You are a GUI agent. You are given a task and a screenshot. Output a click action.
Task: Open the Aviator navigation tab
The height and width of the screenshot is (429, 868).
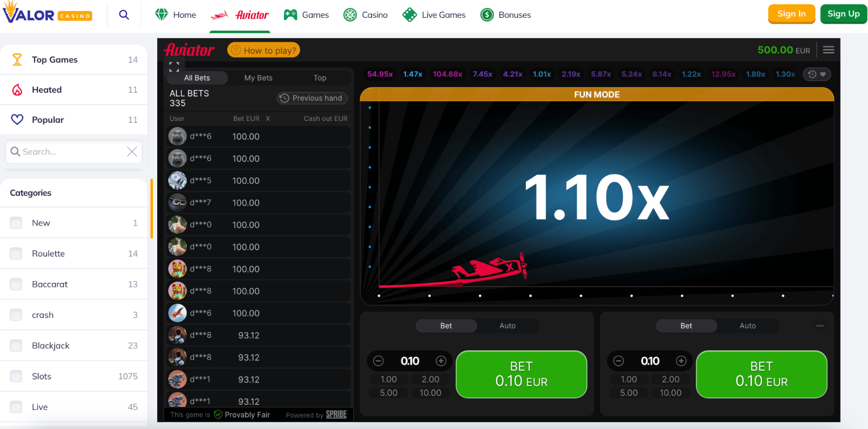click(240, 15)
